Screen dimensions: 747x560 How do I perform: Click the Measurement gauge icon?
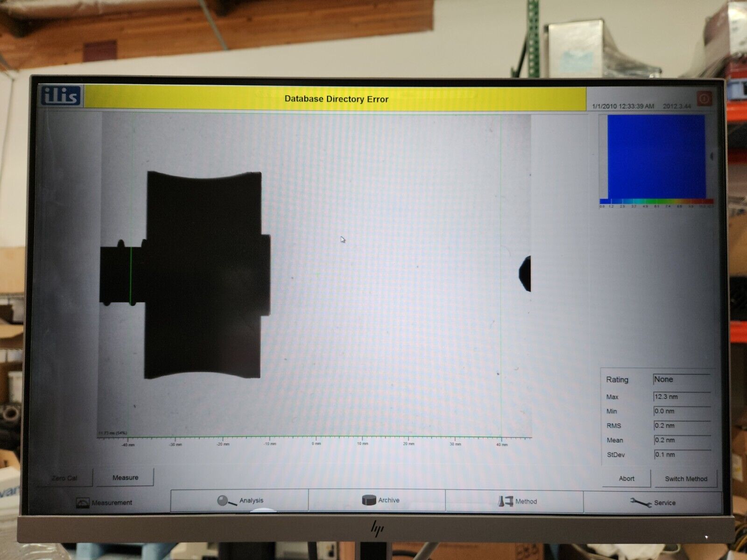click(x=82, y=503)
